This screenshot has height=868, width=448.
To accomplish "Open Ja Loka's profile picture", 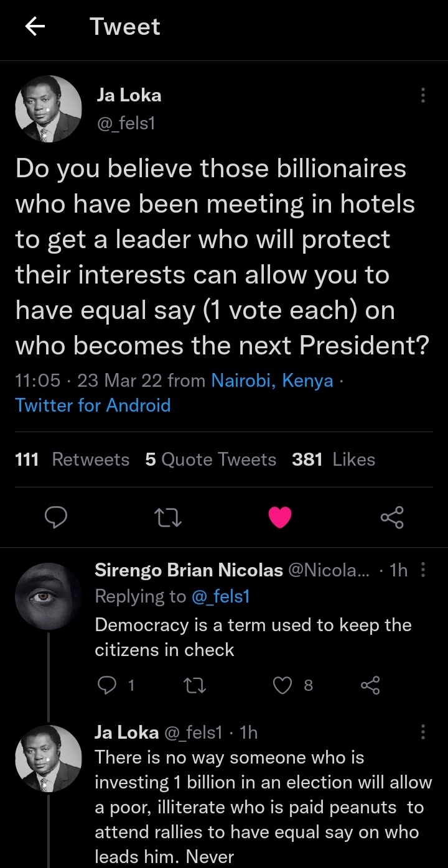I will click(x=48, y=109).
